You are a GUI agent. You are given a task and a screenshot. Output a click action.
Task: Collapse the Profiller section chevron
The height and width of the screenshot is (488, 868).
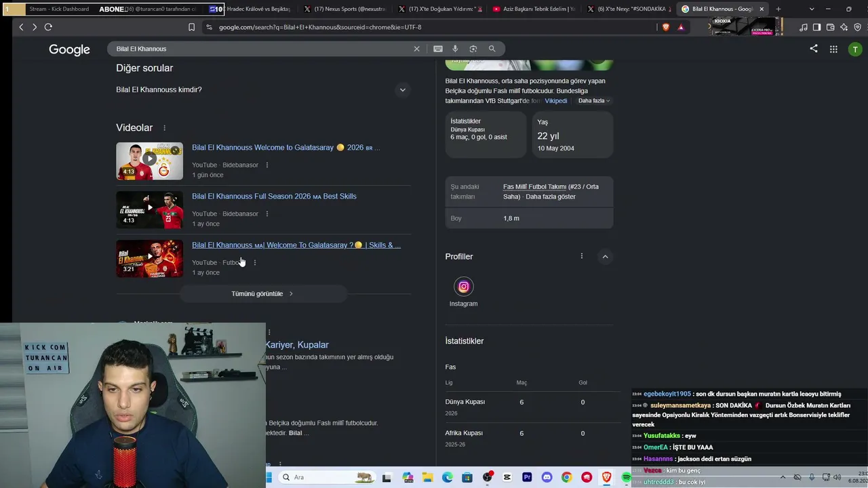coord(605,256)
